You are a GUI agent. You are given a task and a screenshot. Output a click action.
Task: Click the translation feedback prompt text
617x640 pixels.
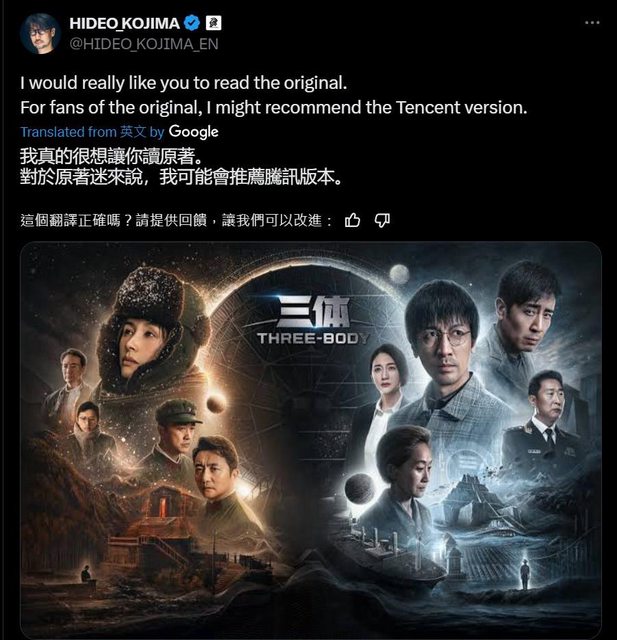[x=176, y=220]
